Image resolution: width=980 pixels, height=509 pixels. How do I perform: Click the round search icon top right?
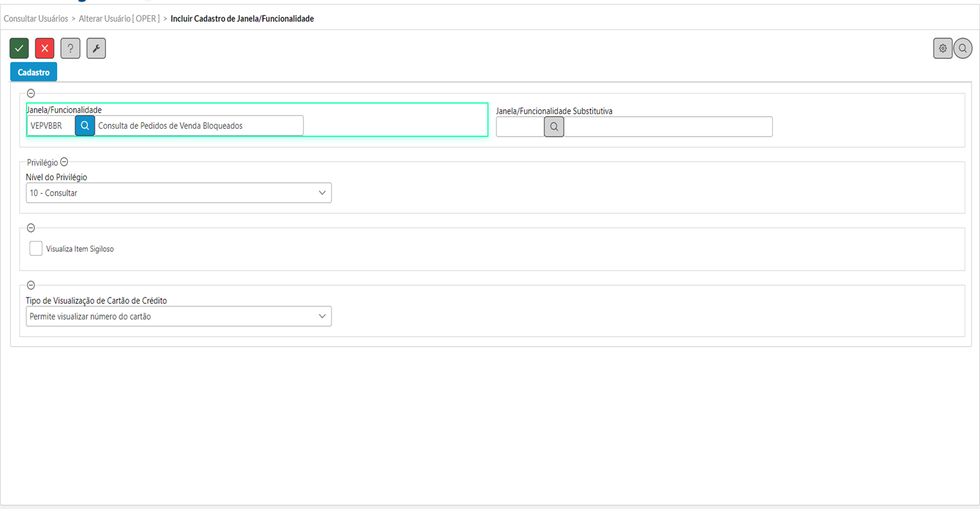(963, 48)
